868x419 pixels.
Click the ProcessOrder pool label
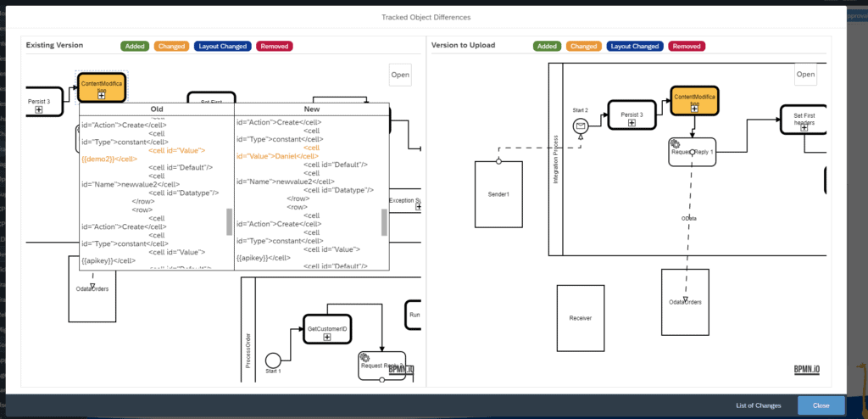pyautogui.click(x=248, y=351)
